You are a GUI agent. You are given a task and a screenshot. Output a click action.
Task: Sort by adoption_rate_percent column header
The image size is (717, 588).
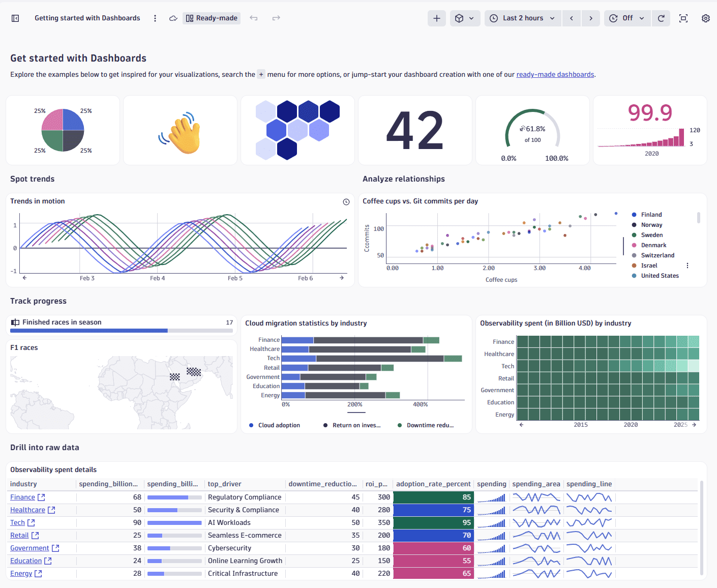pyautogui.click(x=434, y=484)
